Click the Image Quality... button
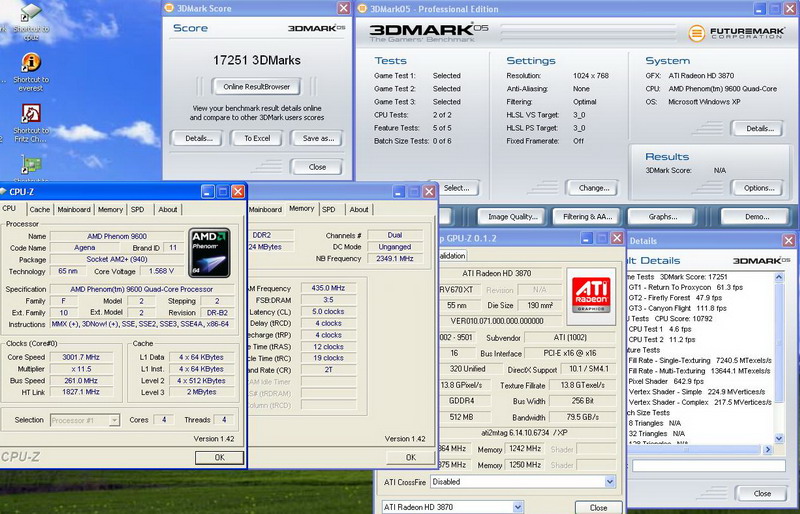800x514 pixels. point(512,216)
